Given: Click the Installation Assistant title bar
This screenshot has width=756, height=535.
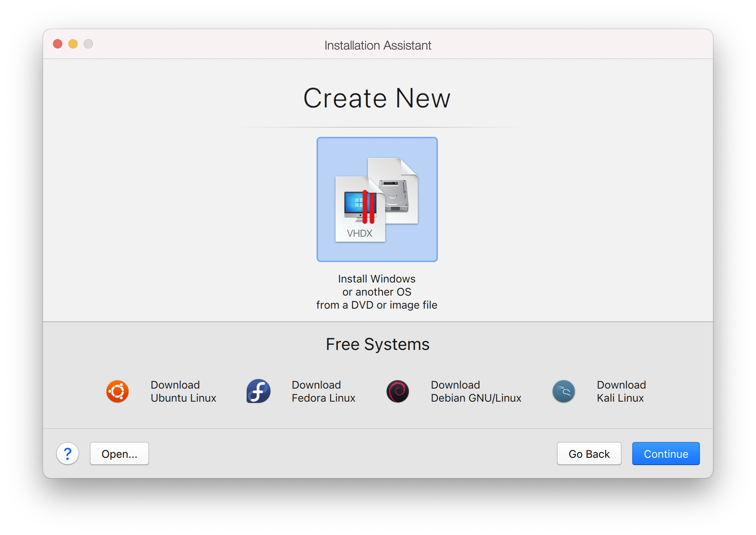Looking at the screenshot, I should tap(378, 45).
